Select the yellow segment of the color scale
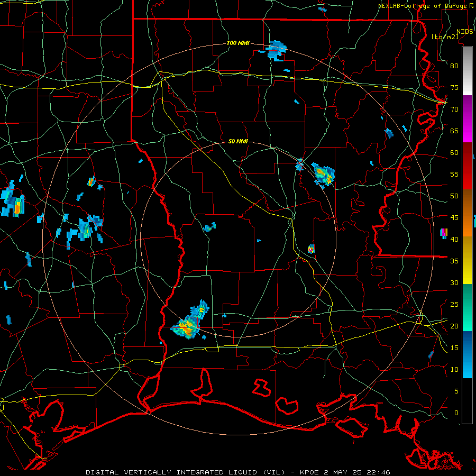Image resolution: width=476 pixels, height=476 pixels. [x=467, y=260]
